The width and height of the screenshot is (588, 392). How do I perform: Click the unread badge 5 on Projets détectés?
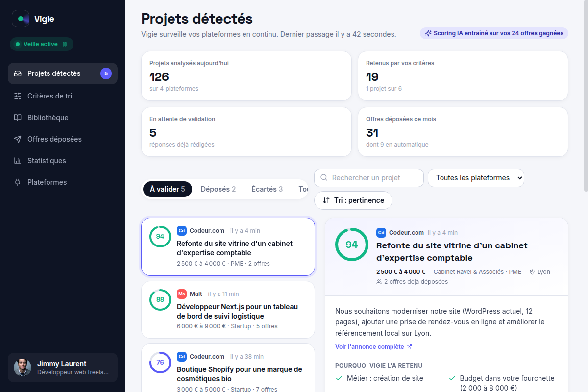click(x=106, y=73)
